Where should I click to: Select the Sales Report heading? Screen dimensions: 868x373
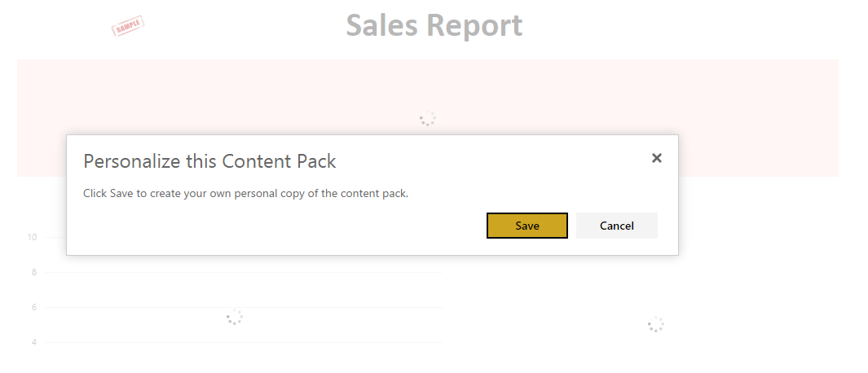click(434, 25)
